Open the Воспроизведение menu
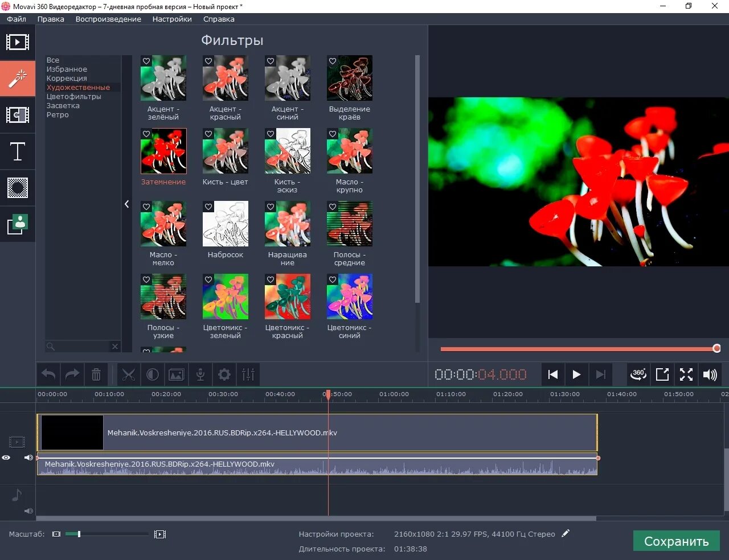 coord(108,19)
